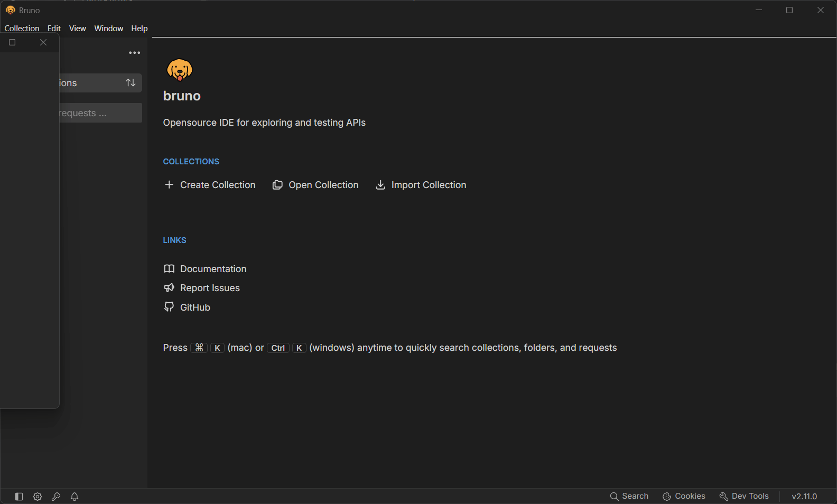This screenshot has width=837, height=504.
Task: Click the key icon in status bar
Action: coord(56,497)
